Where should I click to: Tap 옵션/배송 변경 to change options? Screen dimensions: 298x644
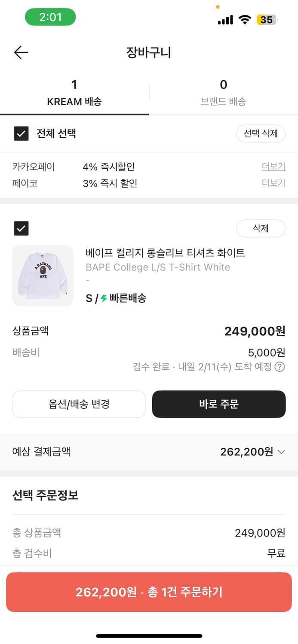[x=79, y=404]
